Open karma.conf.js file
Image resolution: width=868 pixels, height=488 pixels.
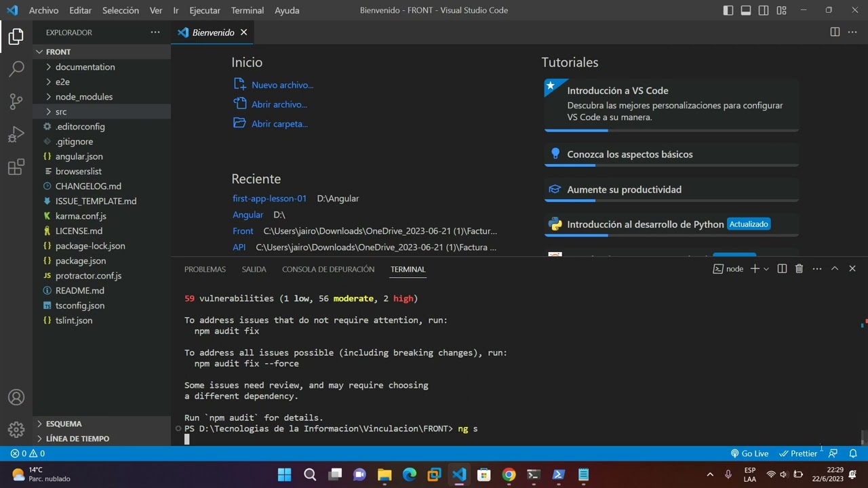coord(102,216)
